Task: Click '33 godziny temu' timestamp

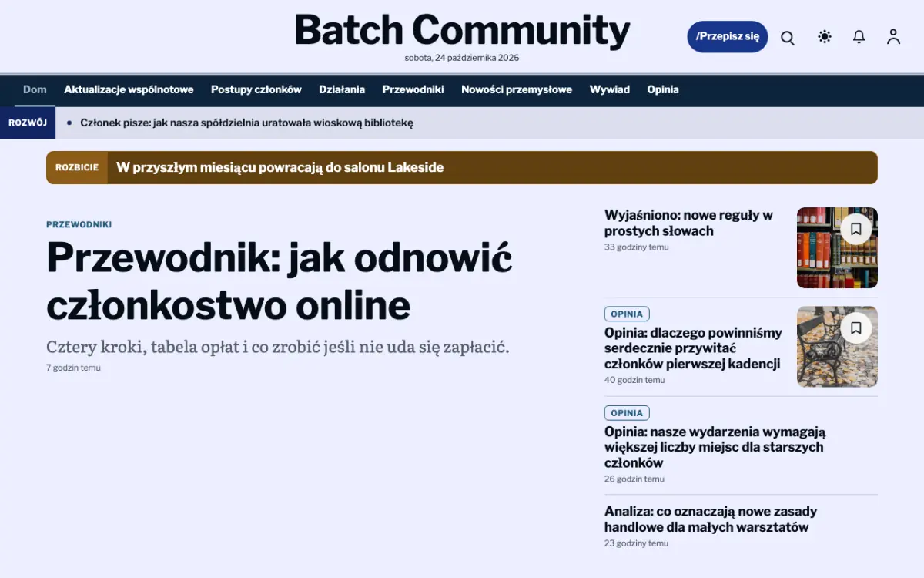Action: pyautogui.click(x=637, y=247)
